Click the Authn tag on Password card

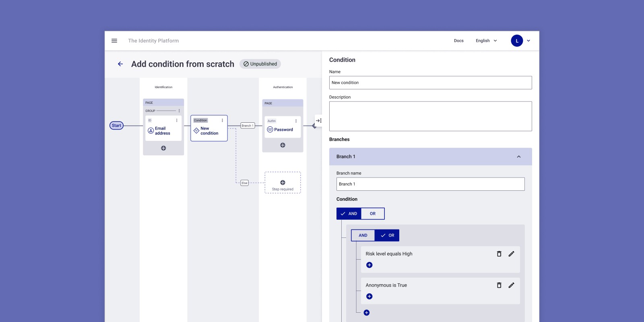tap(272, 121)
